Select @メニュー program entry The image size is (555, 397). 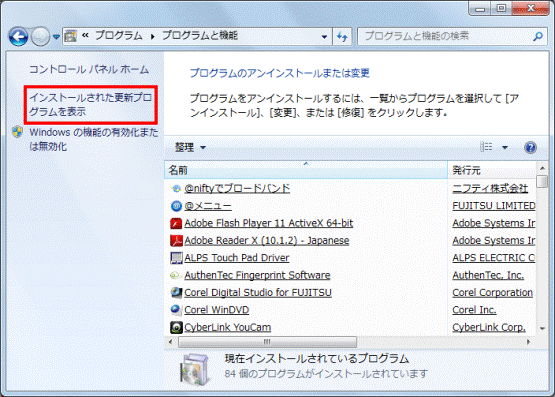[x=208, y=206]
